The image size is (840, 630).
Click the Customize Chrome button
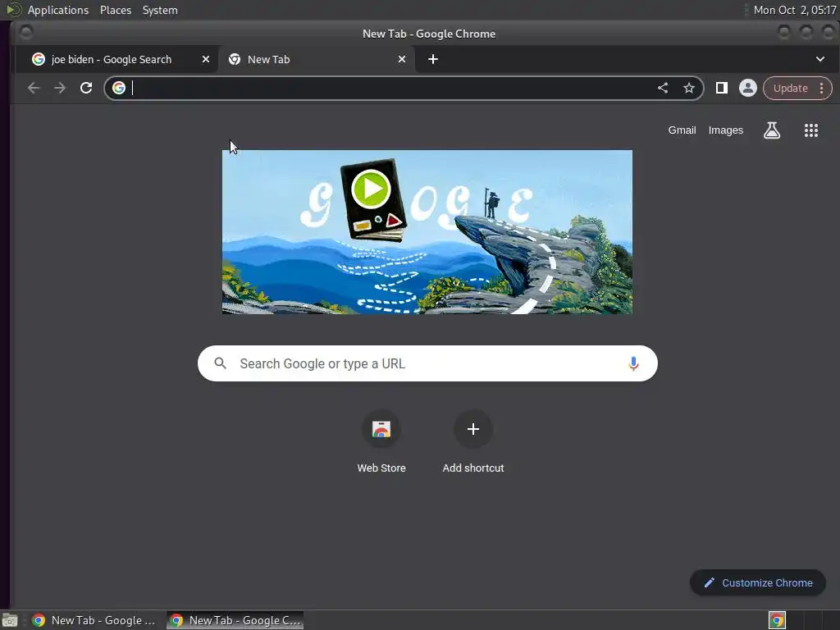[757, 583]
